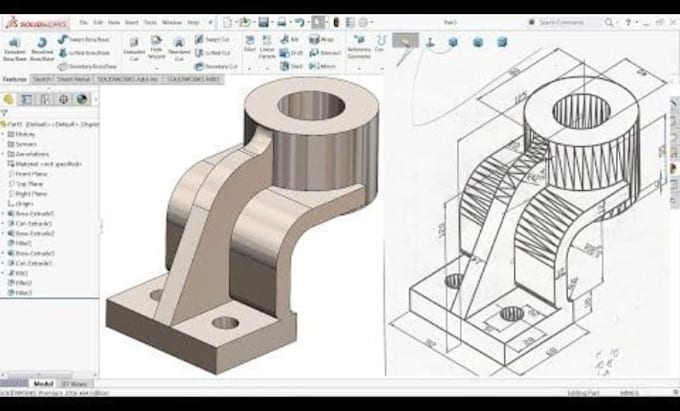Save the part using the Save icon
Viewport: 680px width, 411px height.
(x=263, y=22)
